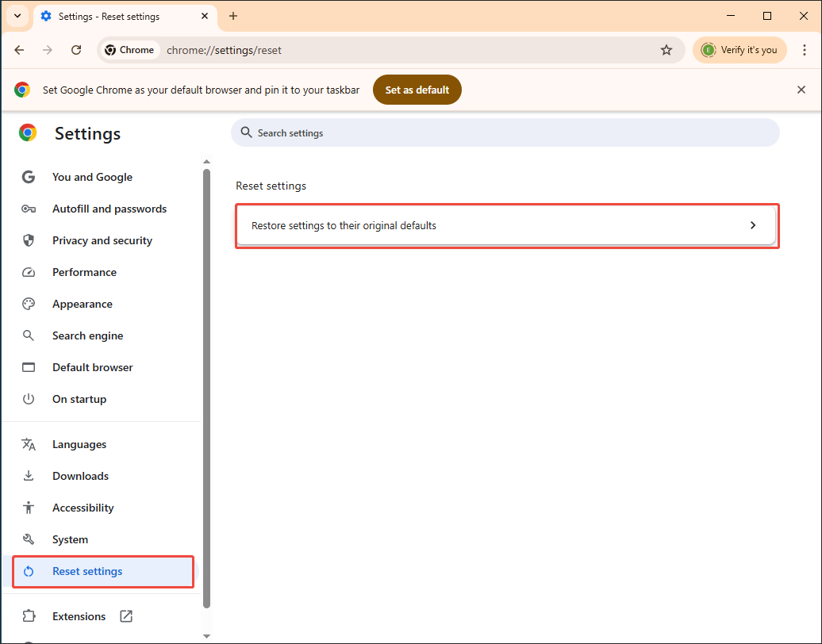Click the Accessibility person icon

pos(29,508)
